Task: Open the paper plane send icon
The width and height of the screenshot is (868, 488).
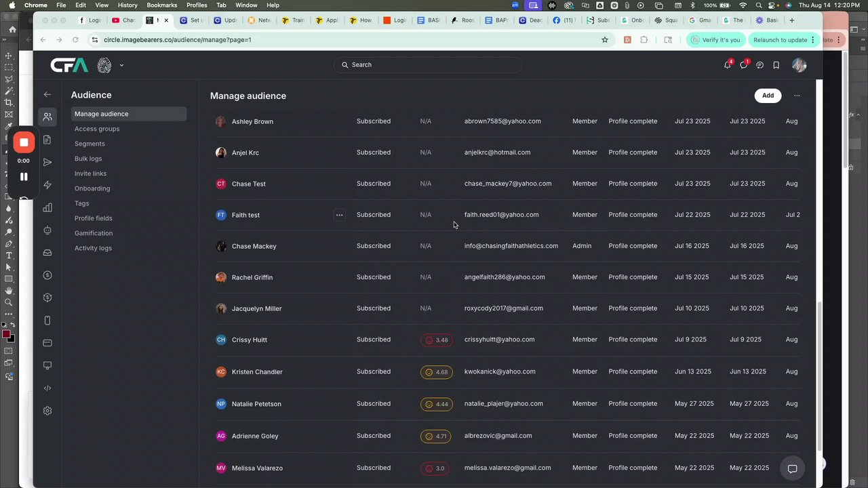Action: click(47, 163)
